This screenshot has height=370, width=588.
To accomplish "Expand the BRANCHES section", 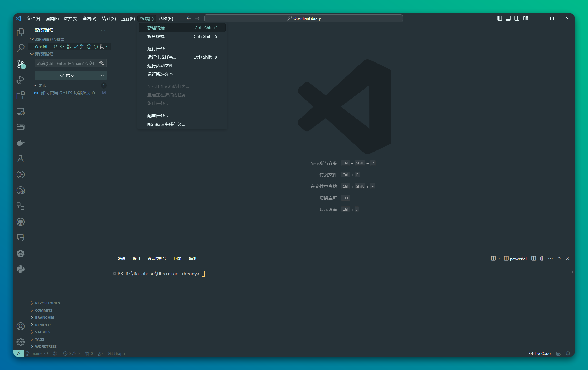I will pyautogui.click(x=45, y=318).
